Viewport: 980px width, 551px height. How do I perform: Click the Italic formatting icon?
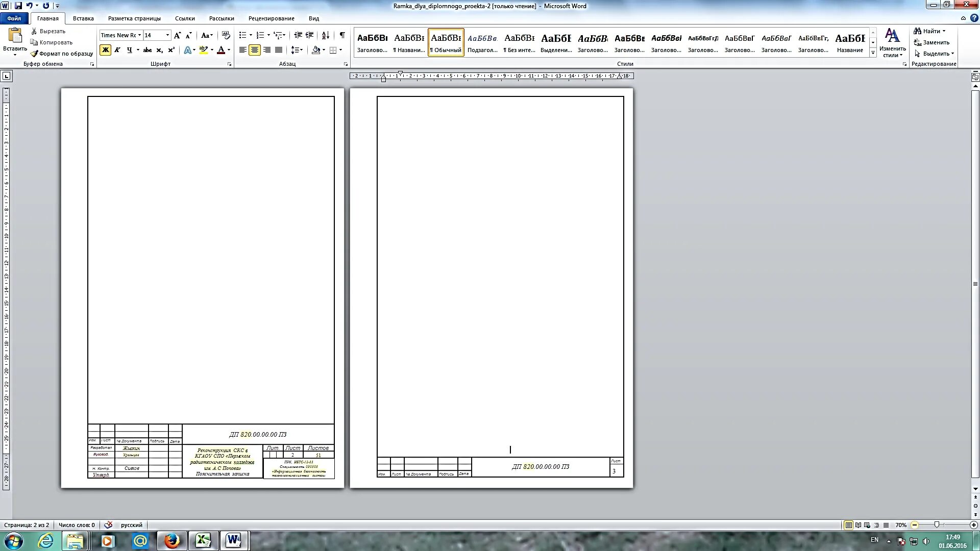click(x=117, y=50)
